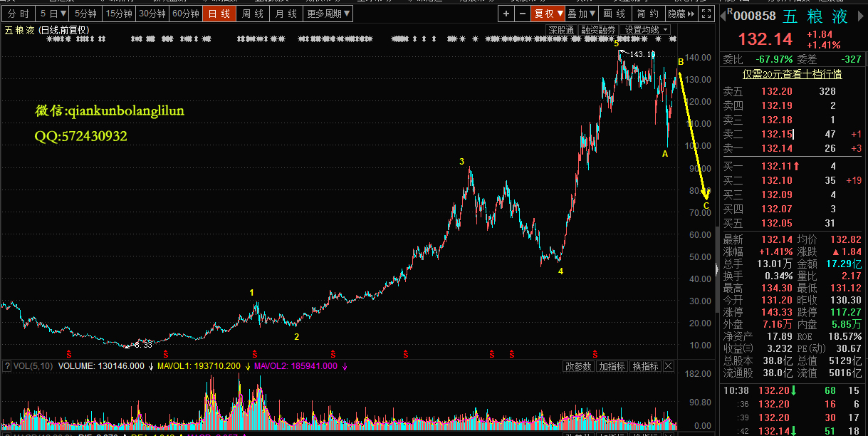Viewport: 868px width, 436px height.
Task: Open the 复权 adjustment dropdown
Action: 548,14
